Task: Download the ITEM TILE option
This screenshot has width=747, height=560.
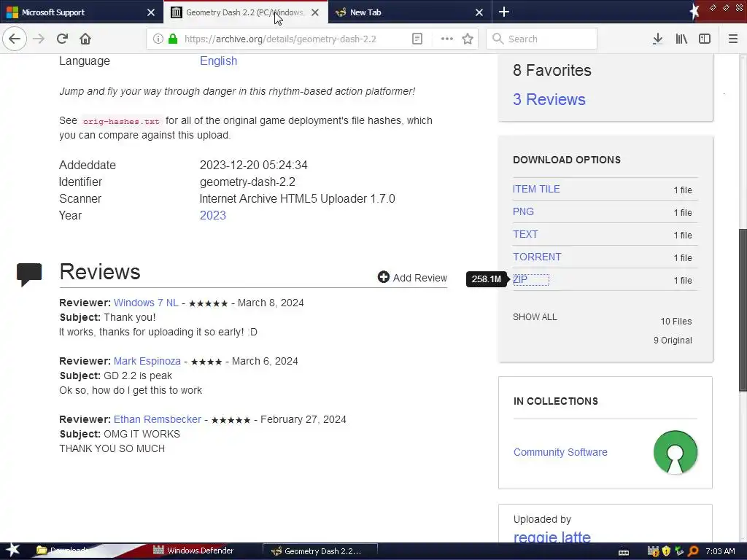Action: (536, 189)
